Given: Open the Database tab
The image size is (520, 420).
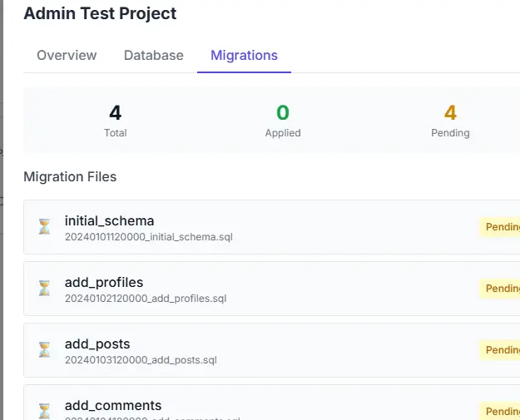Looking at the screenshot, I should click(x=154, y=55).
